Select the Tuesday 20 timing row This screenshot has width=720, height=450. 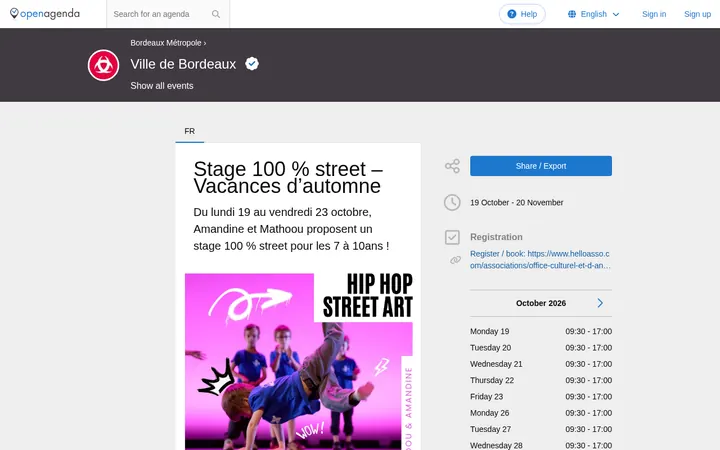point(540,348)
